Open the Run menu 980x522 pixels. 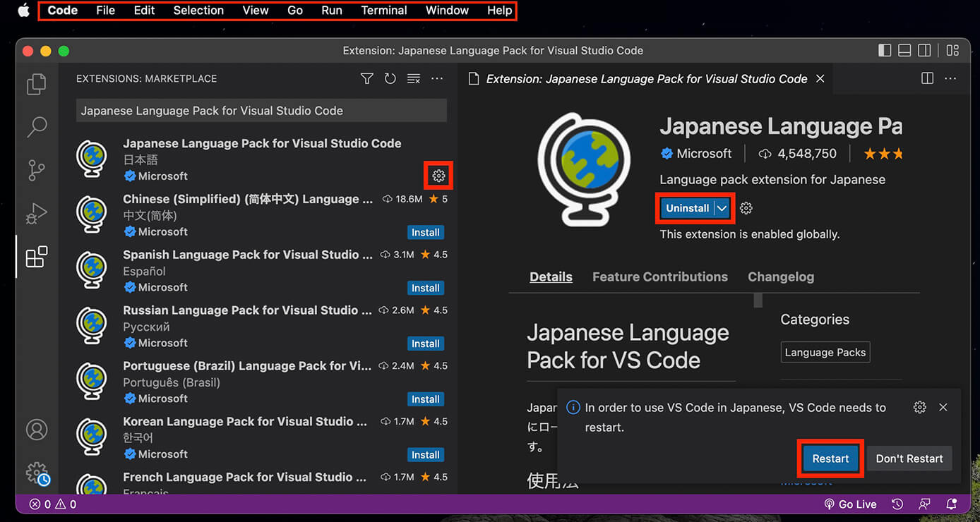(x=332, y=11)
